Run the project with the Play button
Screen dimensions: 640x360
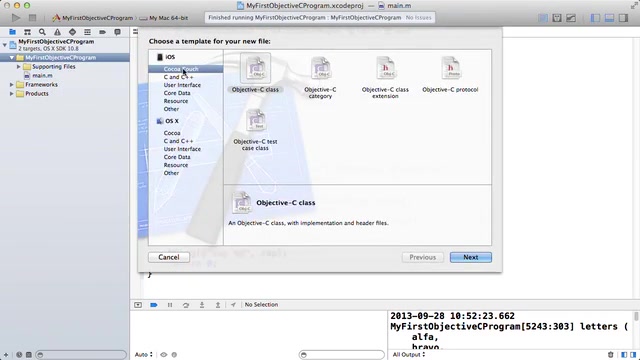16,18
